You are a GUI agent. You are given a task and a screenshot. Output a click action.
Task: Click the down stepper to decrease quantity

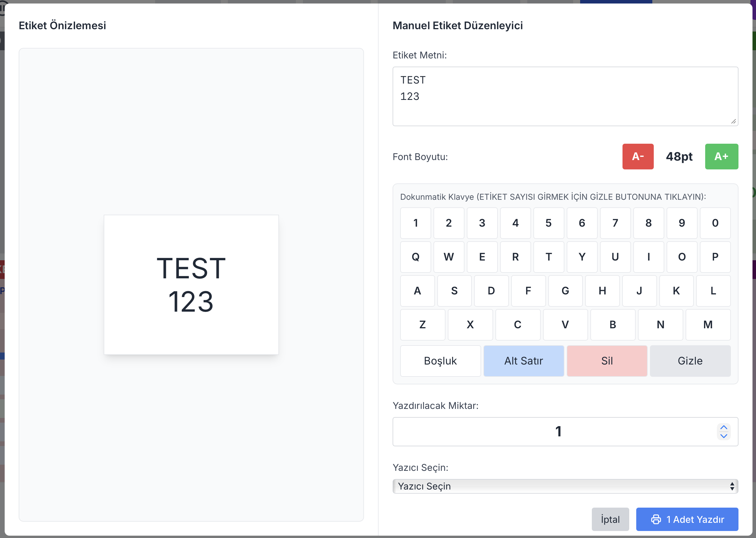[724, 436]
